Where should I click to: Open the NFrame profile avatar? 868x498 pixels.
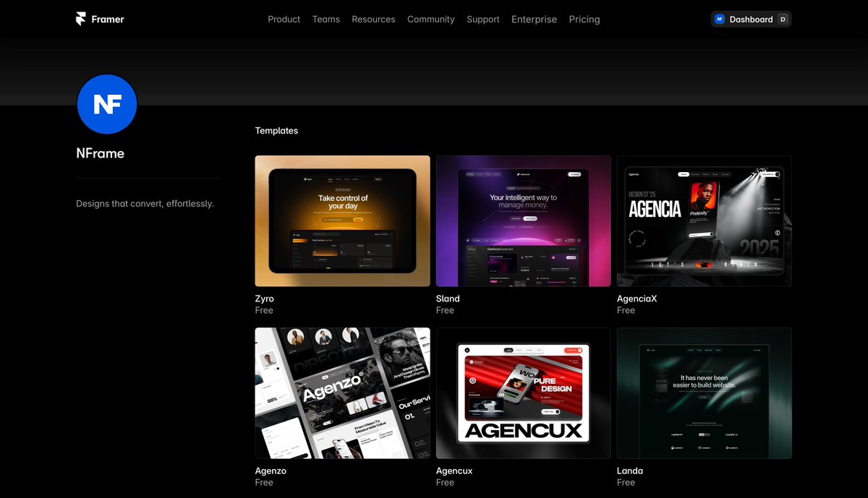click(x=107, y=104)
